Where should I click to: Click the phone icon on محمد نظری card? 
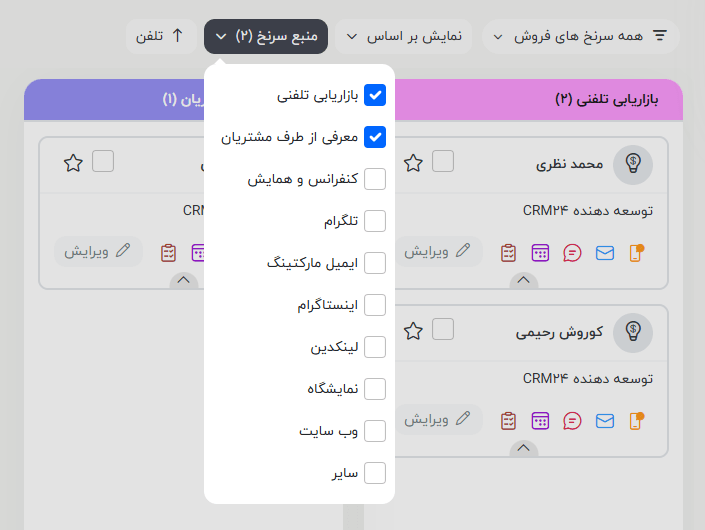pyautogui.click(x=635, y=252)
